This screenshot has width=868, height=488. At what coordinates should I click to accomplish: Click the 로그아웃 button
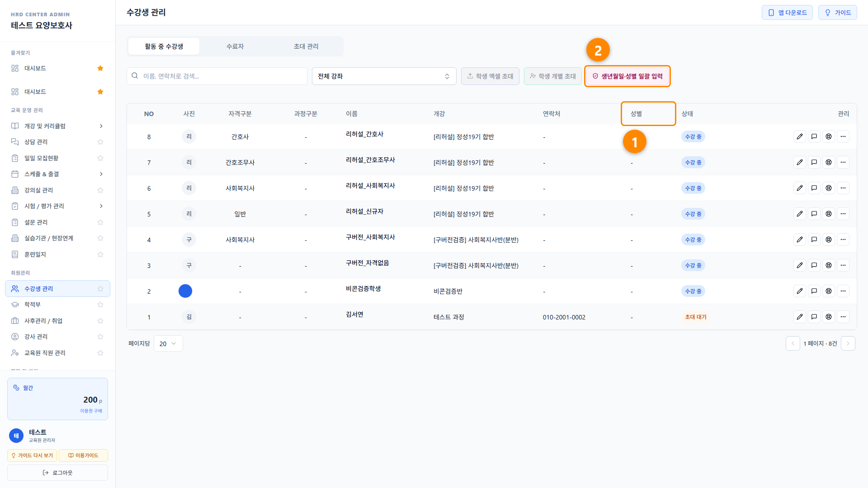(x=57, y=473)
